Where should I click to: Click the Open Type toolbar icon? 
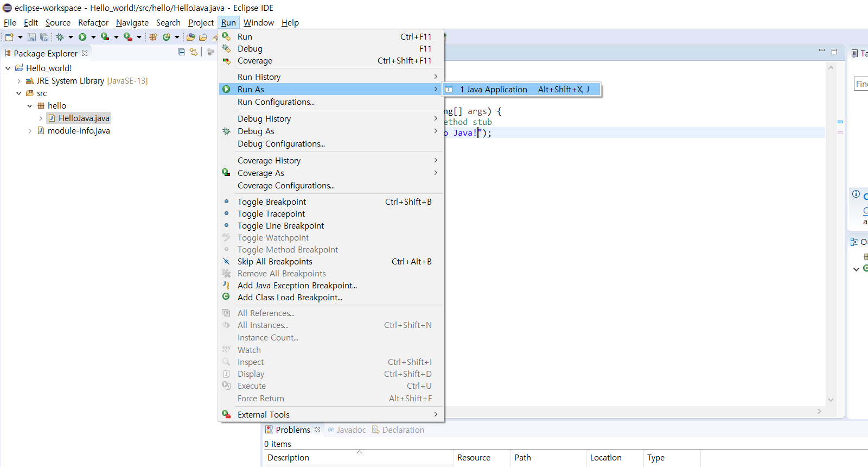pyautogui.click(x=191, y=37)
